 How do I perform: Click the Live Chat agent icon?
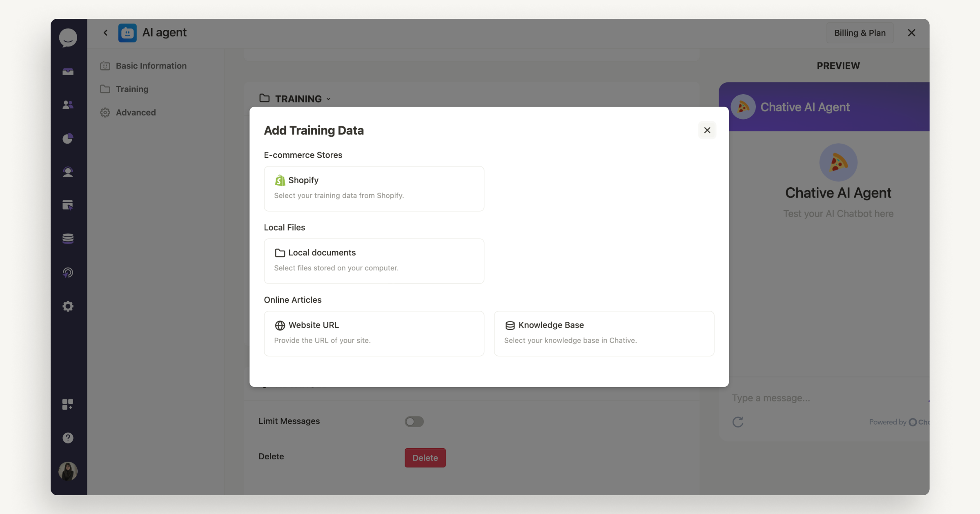click(68, 172)
